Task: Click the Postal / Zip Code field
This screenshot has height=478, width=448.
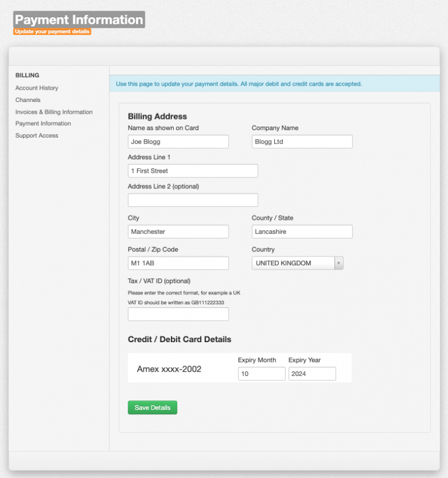Action: pos(178,263)
